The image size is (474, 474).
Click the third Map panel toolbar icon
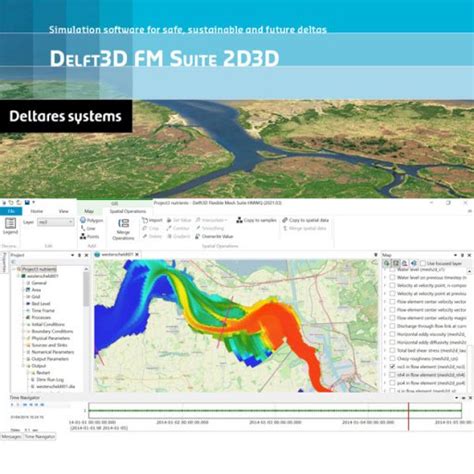[x=404, y=263]
